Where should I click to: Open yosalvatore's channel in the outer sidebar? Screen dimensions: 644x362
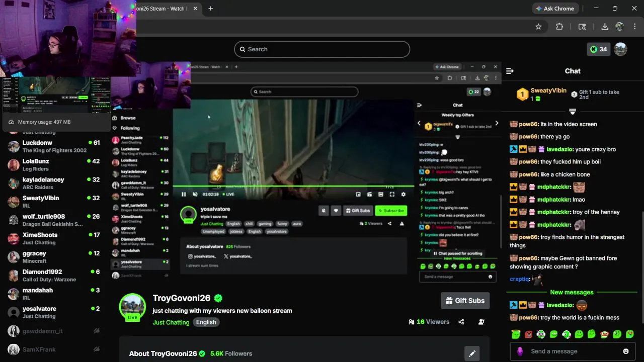point(54,312)
